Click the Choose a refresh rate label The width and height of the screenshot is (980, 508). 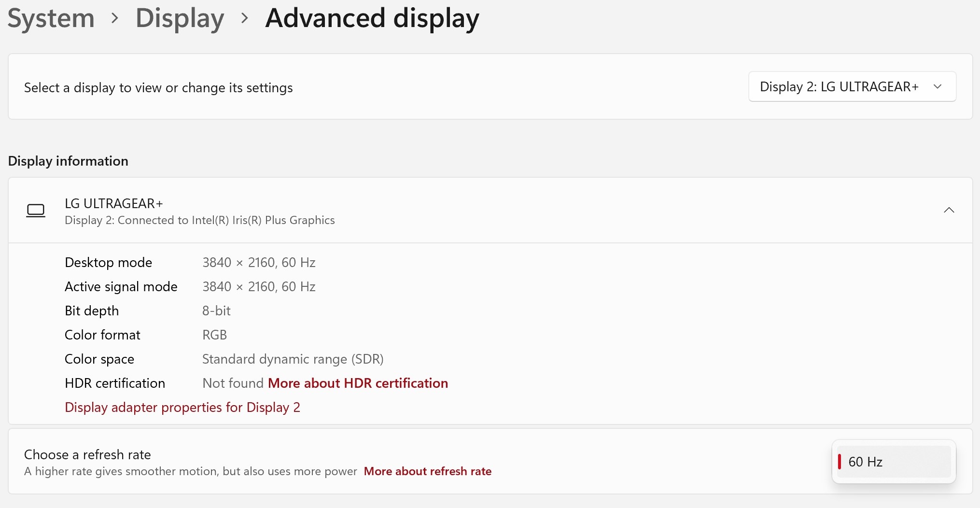87,454
